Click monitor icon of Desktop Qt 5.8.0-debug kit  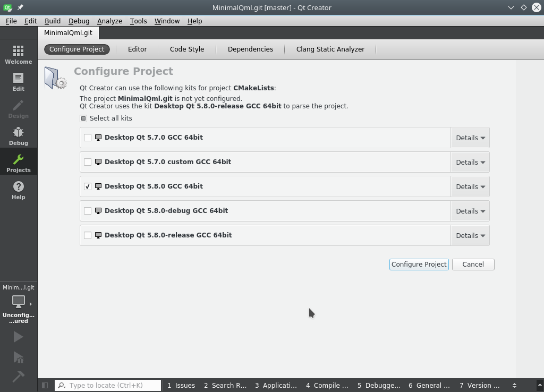click(x=98, y=211)
